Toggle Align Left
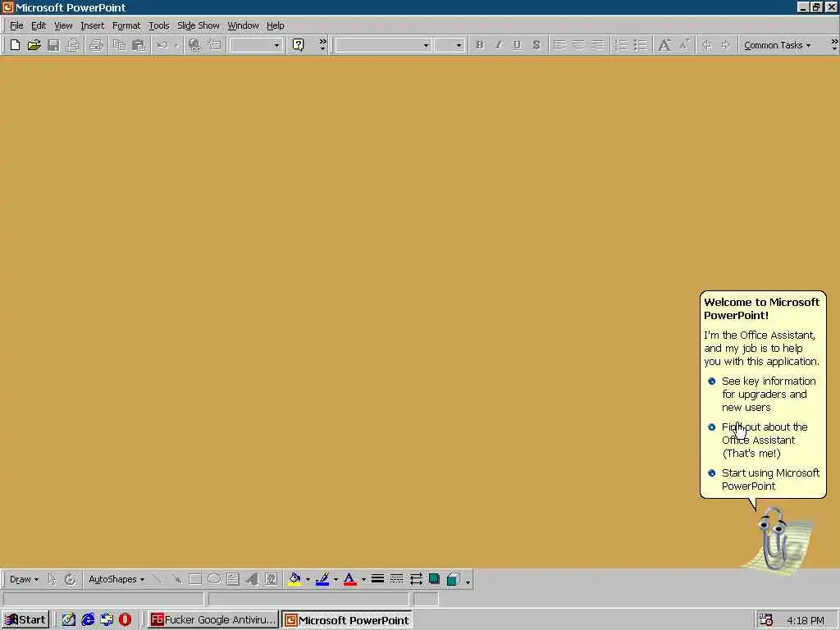 (x=559, y=45)
